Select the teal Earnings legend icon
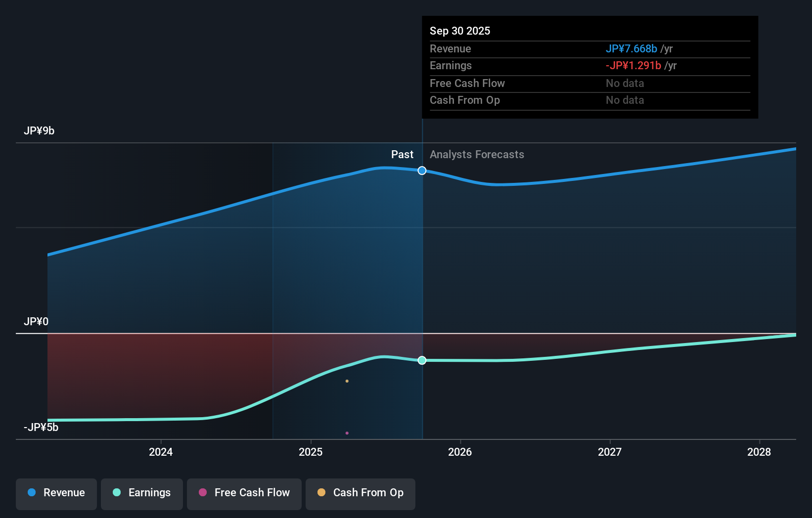The width and height of the screenshot is (812, 518). pos(117,493)
